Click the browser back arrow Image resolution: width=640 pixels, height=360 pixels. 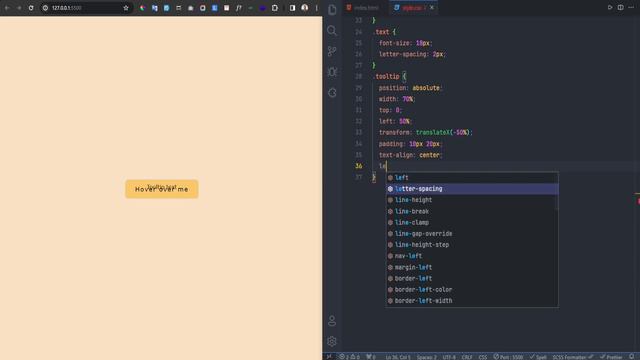coord(7,8)
